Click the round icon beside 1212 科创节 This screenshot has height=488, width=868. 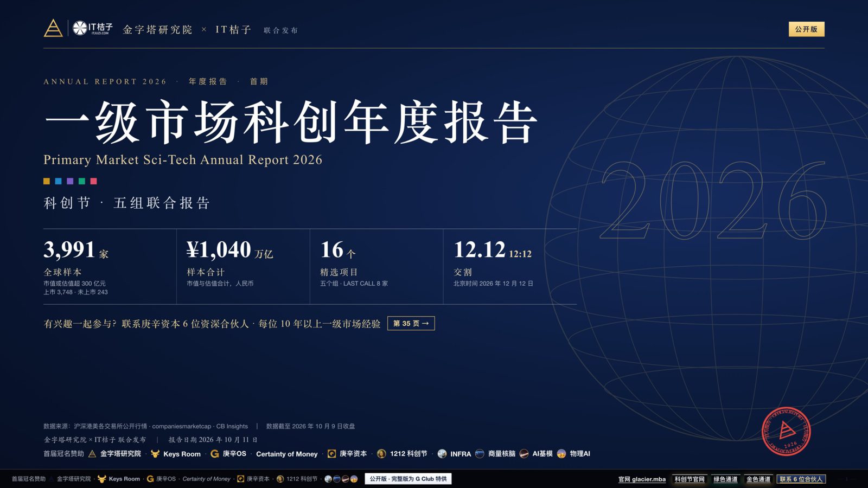(x=381, y=454)
